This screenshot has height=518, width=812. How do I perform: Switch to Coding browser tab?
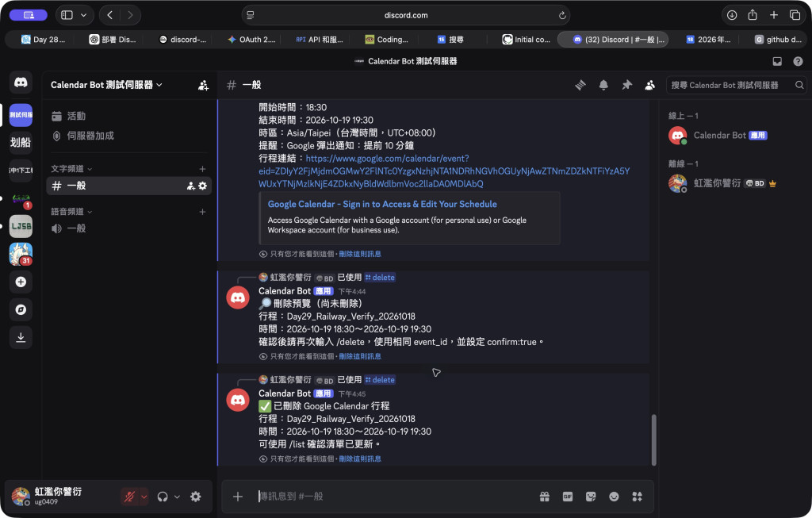(387, 40)
